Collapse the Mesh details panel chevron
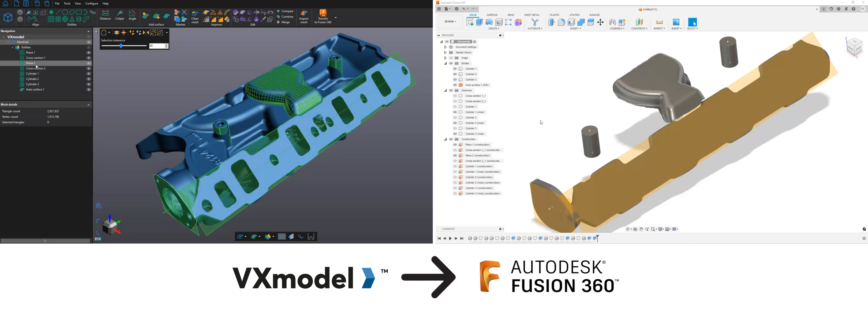The height and width of the screenshot is (310, 868). (89, 105)
